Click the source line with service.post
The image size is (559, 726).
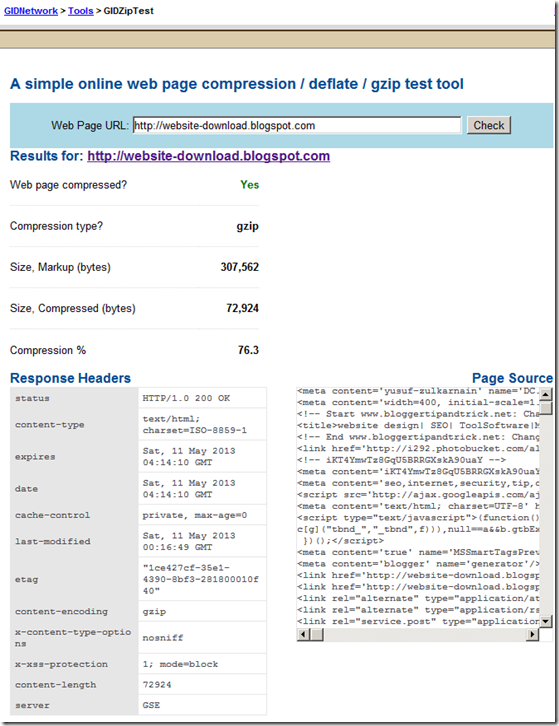(x=418, y=621)
